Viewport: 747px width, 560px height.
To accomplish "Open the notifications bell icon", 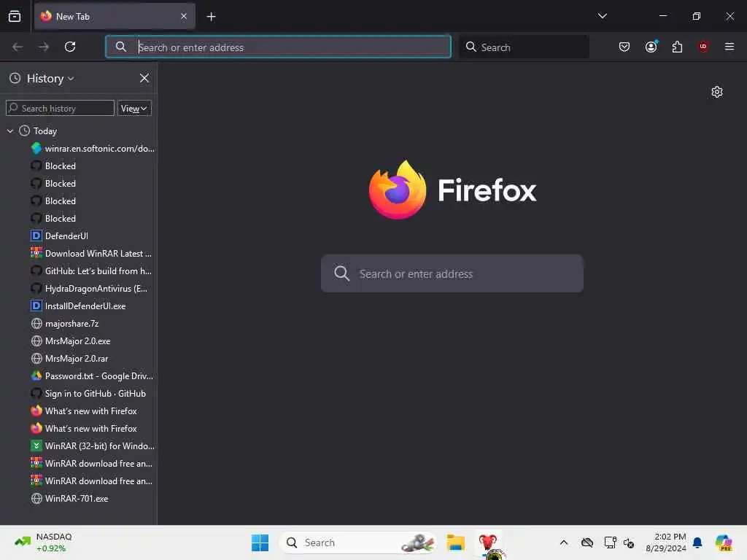I will 697,542.
